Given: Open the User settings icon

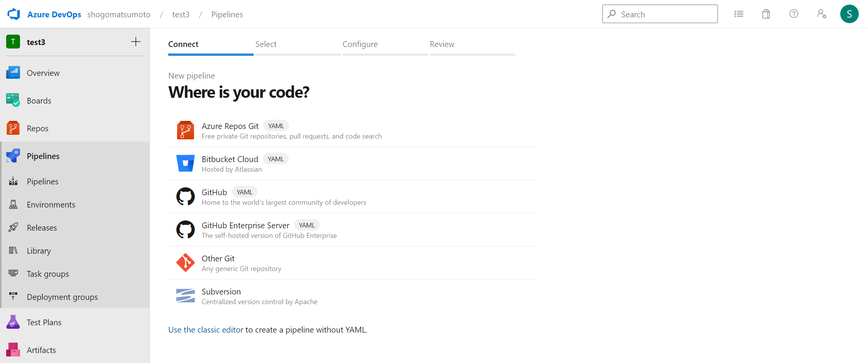Looking at the screenshot, I should (x=821, y=14).
